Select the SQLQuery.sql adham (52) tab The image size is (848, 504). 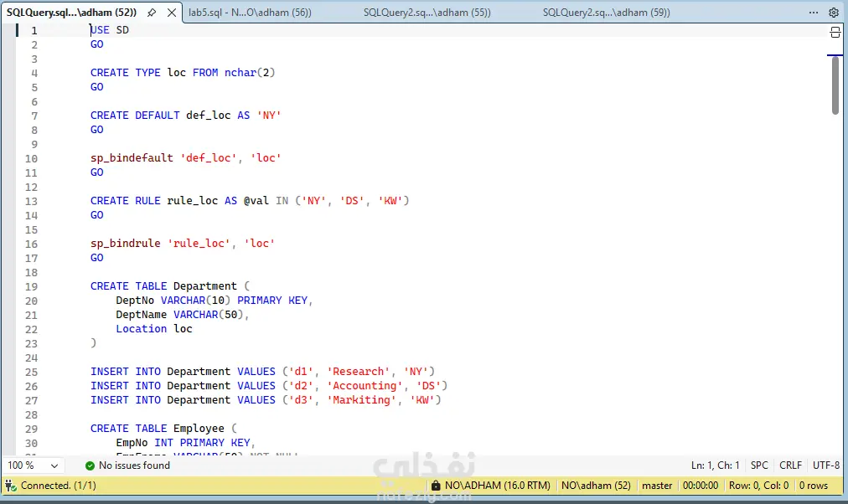(x=71, y=13)
